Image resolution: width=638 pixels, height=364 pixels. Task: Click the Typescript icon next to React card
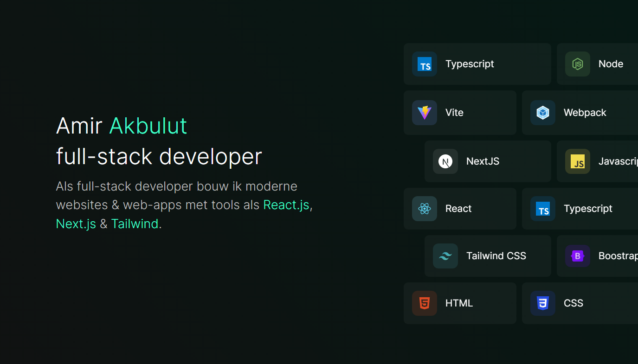click(542, 209)
